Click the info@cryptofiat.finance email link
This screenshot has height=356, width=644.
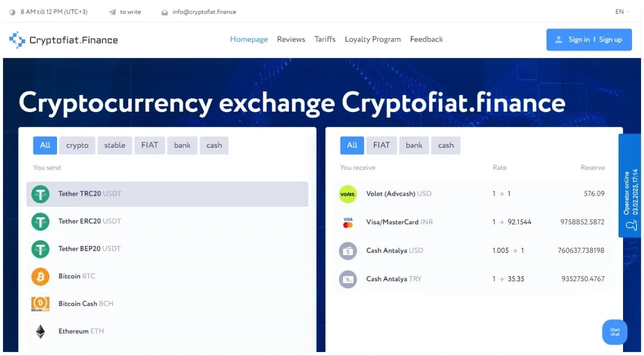coord(204,12)
